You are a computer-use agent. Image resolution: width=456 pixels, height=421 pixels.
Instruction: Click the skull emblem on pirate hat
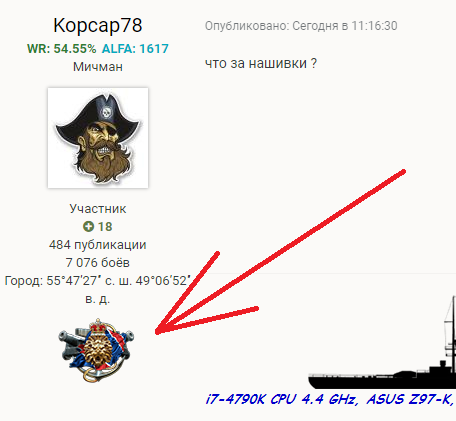(x=107, y=112)
